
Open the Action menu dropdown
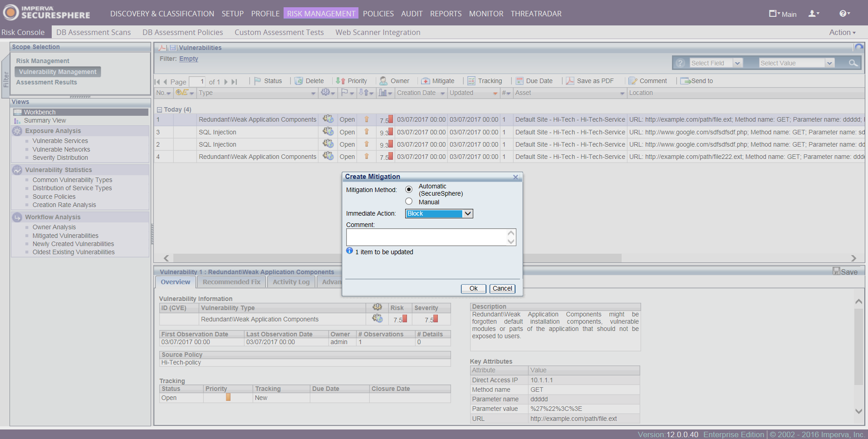(x=842, y=32)
